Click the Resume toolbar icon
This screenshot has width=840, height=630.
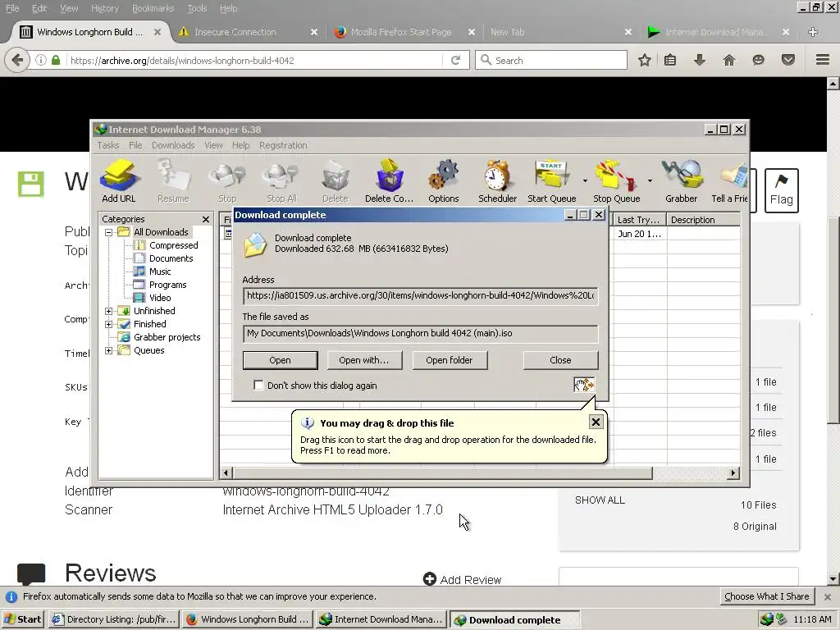click(x=174, y=181)
